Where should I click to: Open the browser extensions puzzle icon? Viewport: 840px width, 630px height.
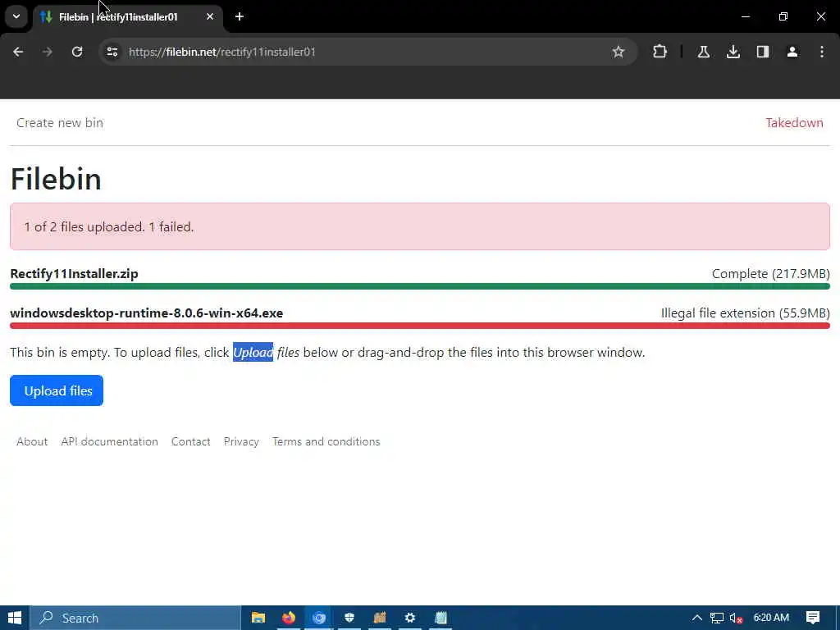(660, 52)
